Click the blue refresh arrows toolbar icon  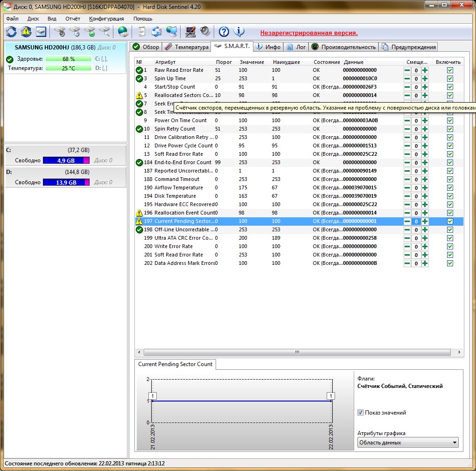point(11,32)
